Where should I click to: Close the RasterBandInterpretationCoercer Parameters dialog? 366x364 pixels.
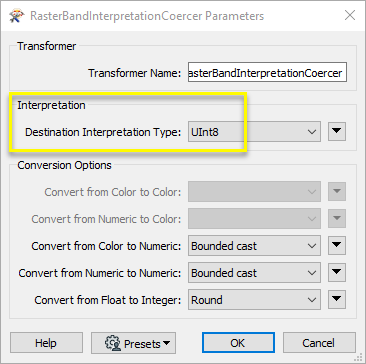[350, 15]
